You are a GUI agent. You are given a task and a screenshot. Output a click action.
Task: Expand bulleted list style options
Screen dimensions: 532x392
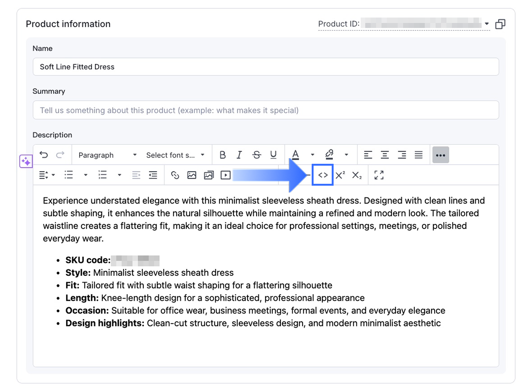point(85,175)
